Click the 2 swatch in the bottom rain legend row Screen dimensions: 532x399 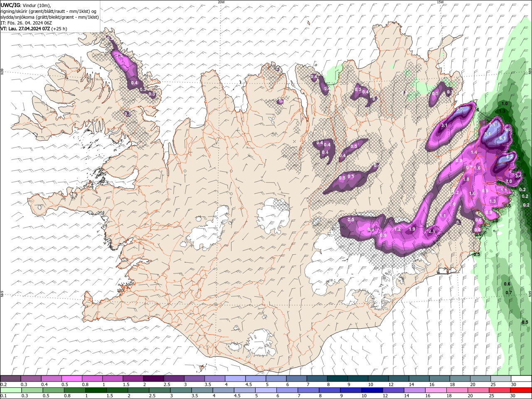click(138, 390)
